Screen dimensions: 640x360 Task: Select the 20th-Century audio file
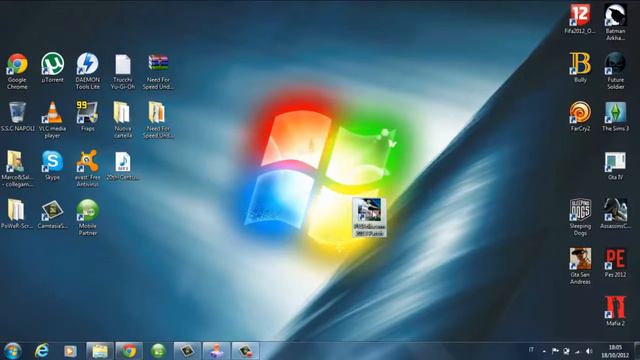(122, 165)
